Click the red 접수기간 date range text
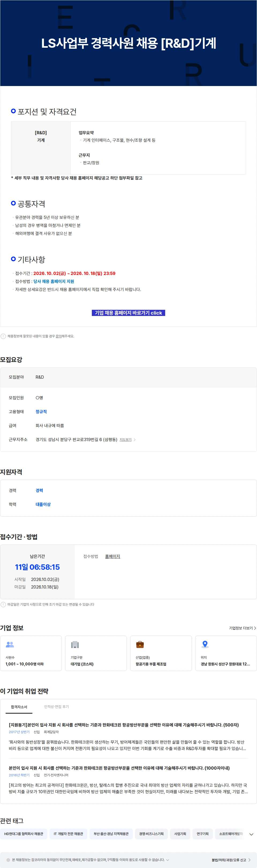 pyautogui.click(x=74, y=273)
